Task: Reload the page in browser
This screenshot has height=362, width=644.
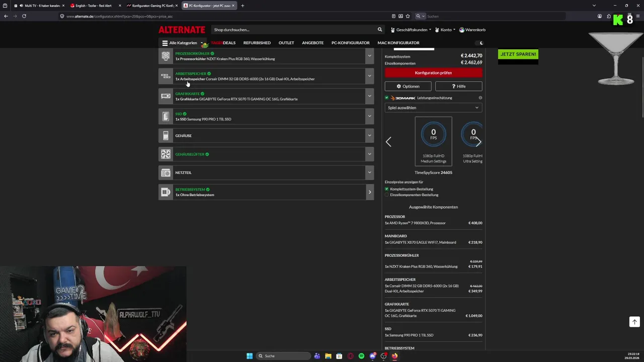Action: (24, 16)
